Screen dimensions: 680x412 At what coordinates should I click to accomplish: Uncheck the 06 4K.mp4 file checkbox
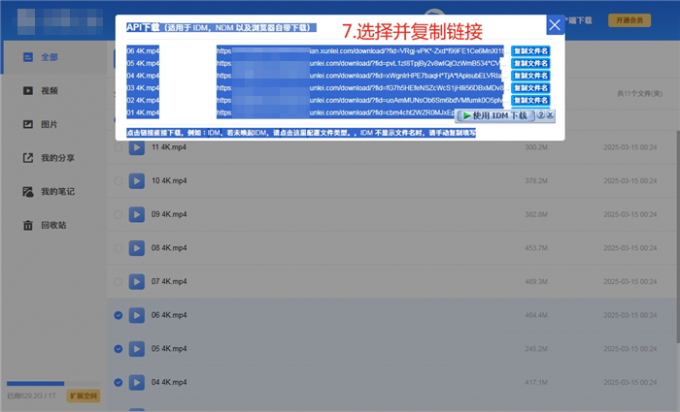118,315
